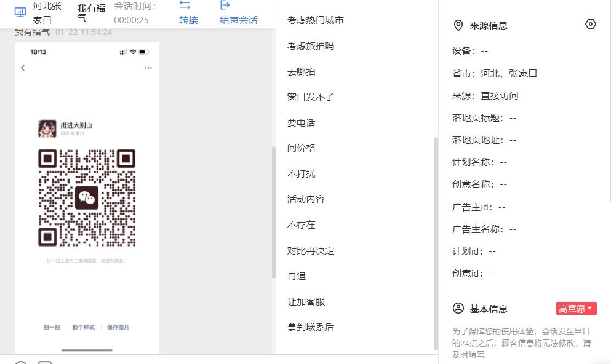Select quick reply 考虑热门城市
This screenshot has height=364, width=611.
click(315, 20)
